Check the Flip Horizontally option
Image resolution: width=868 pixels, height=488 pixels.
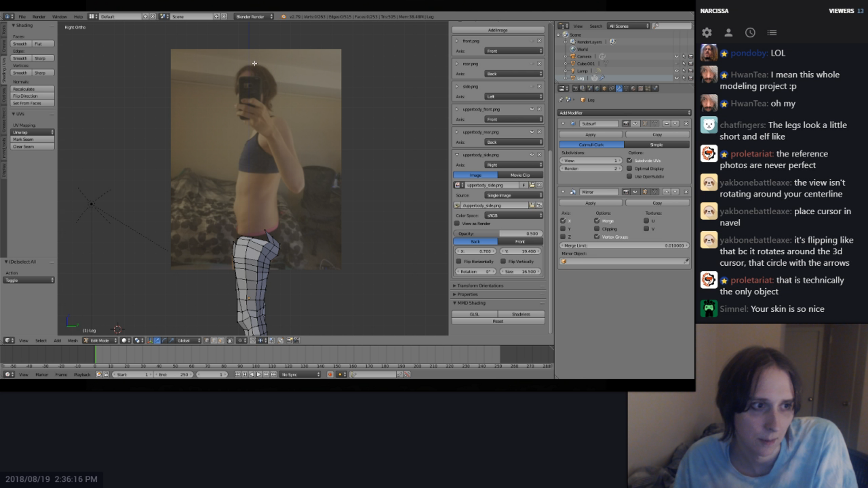point(459,261)
